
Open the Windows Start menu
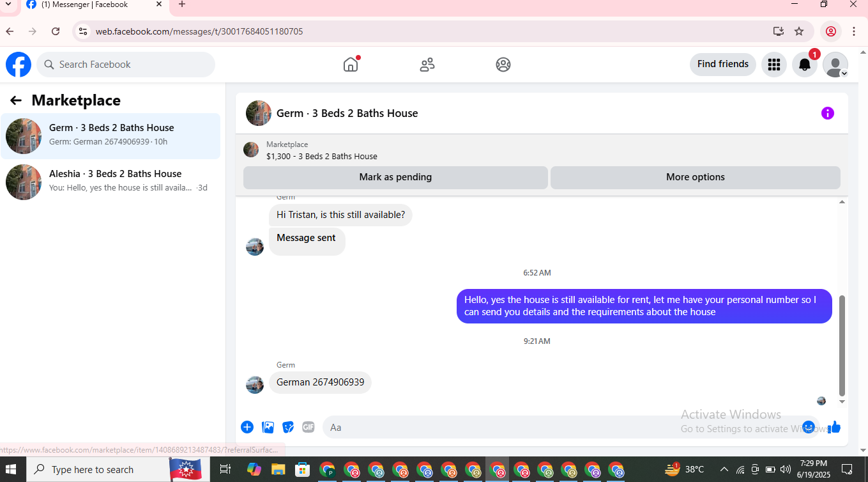(x=12, y=469)
